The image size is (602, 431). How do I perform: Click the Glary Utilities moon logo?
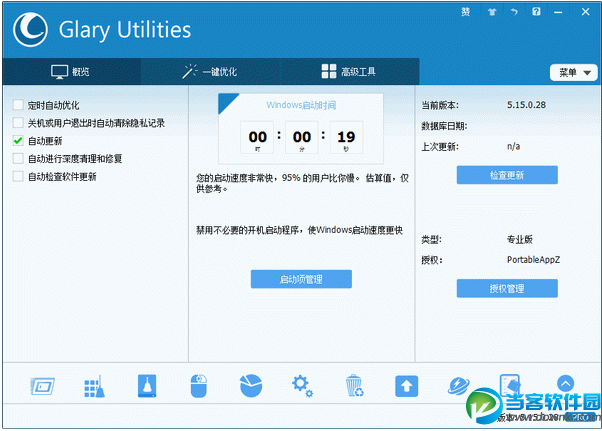point(30,30)
